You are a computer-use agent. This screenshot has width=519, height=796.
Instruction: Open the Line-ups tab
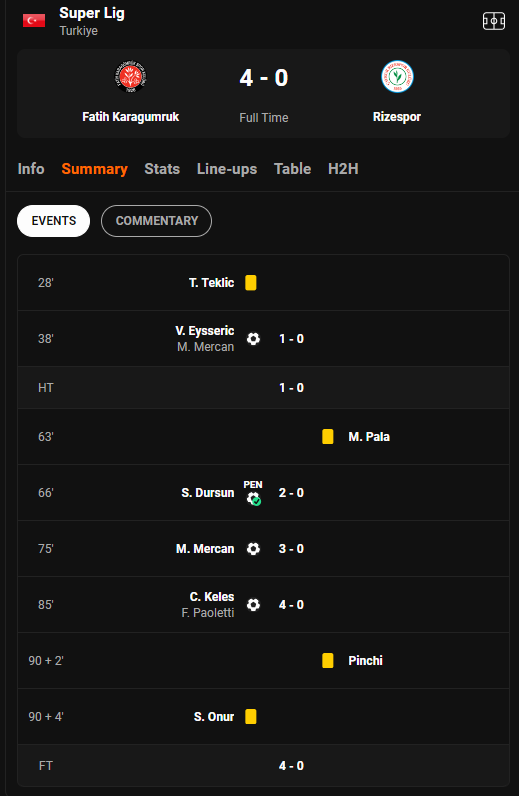pos(227,169)
